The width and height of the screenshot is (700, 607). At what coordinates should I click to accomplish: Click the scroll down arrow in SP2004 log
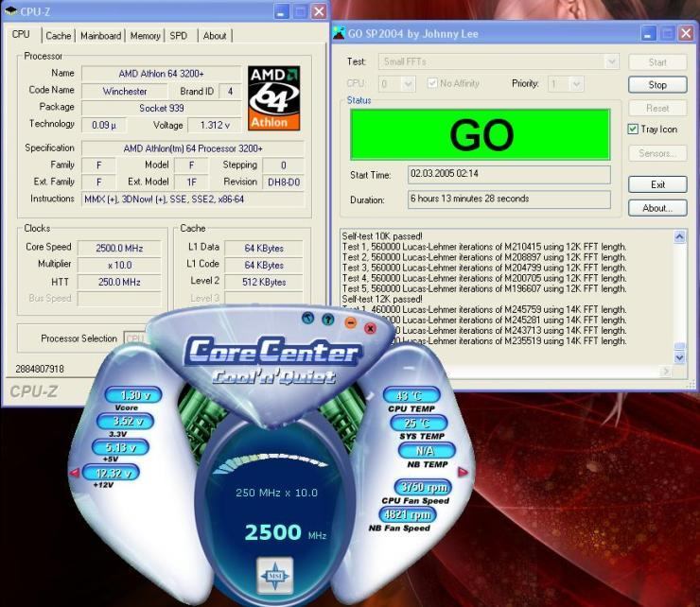pos(679,357)
